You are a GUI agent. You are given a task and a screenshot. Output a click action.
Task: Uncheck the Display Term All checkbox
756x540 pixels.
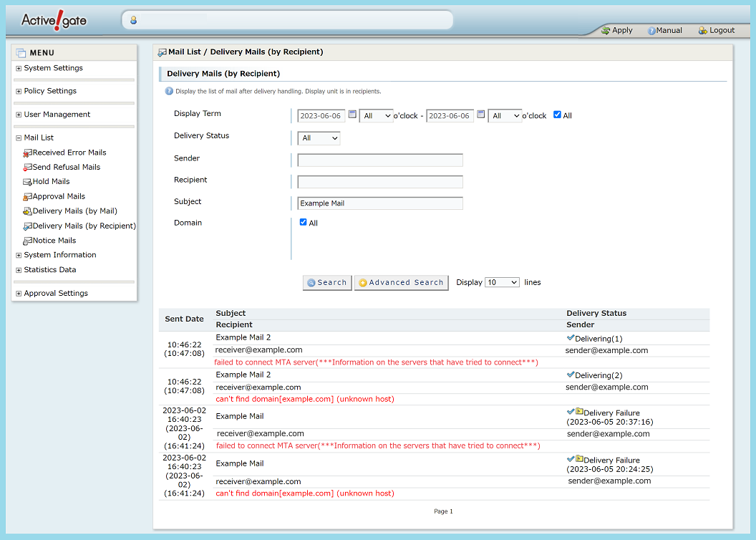coord(558,115)
